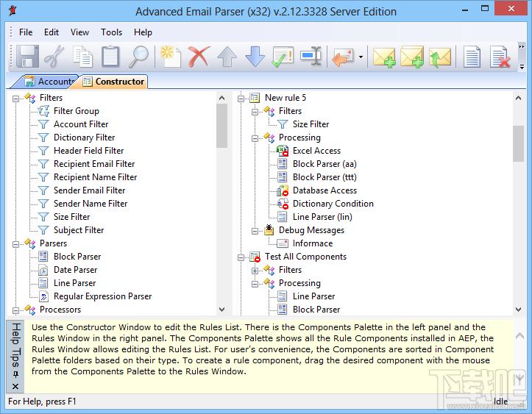The height and width of the screenshot is (414, 532).
Task: Click the Copy documents toolbar icon
Action: coord(82,56)
